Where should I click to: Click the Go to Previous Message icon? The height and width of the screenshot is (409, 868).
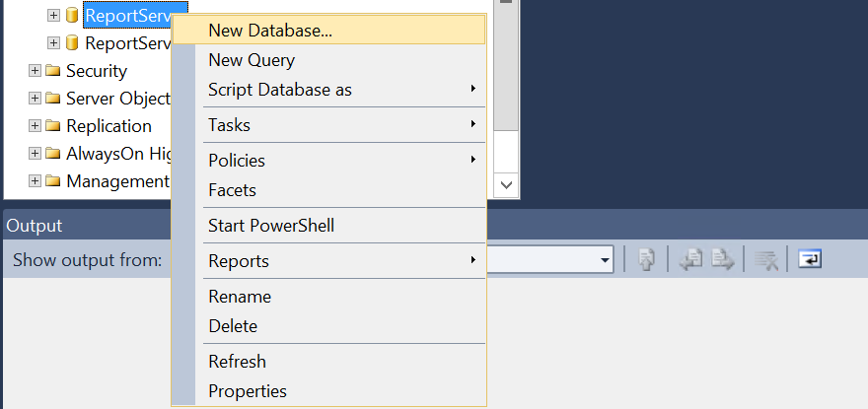click(690, 259)
